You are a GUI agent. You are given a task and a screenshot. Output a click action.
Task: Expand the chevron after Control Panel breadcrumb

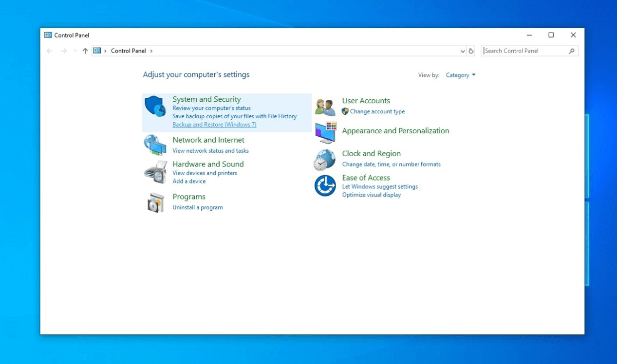pyautogui.click(x=151, y=51)
